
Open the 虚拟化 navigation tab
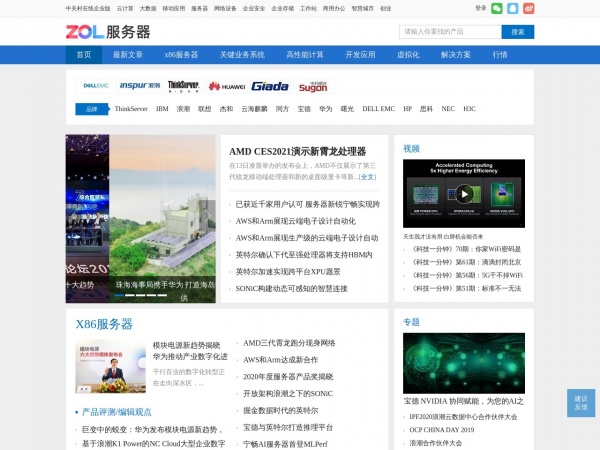coord(408,55)
